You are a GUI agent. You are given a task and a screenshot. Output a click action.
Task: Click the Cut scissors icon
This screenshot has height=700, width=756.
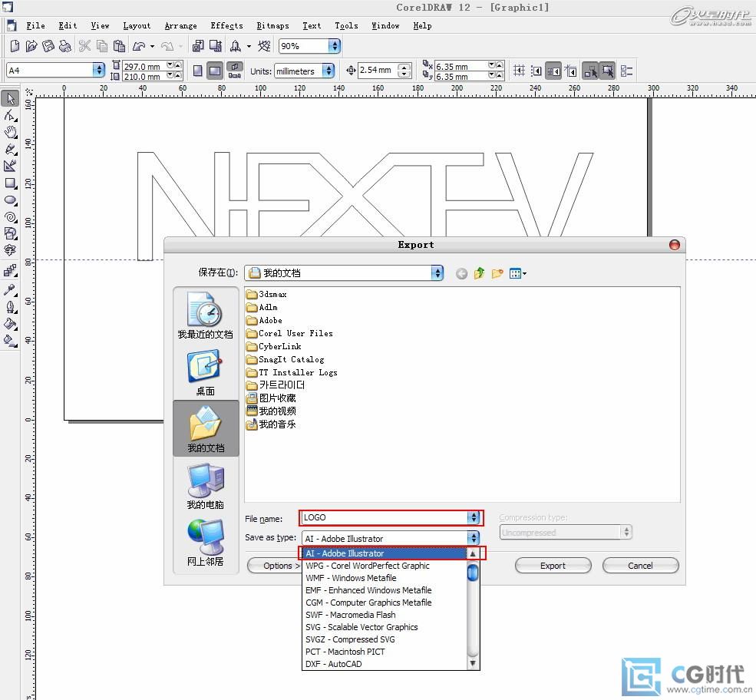tap(85, 46)
